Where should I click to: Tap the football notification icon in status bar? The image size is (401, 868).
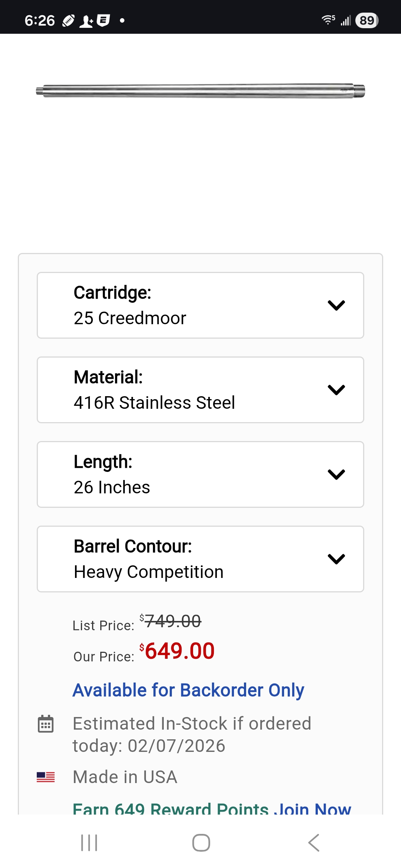(x=69, y=20)
